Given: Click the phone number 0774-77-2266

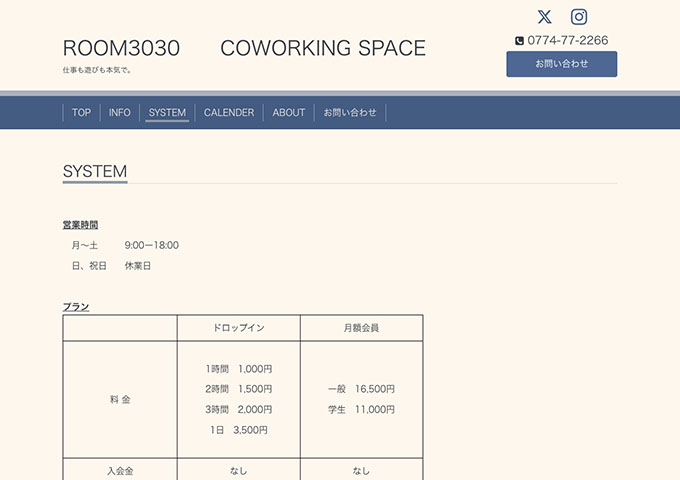Looking at the screenshot, I should coord(568,40).
